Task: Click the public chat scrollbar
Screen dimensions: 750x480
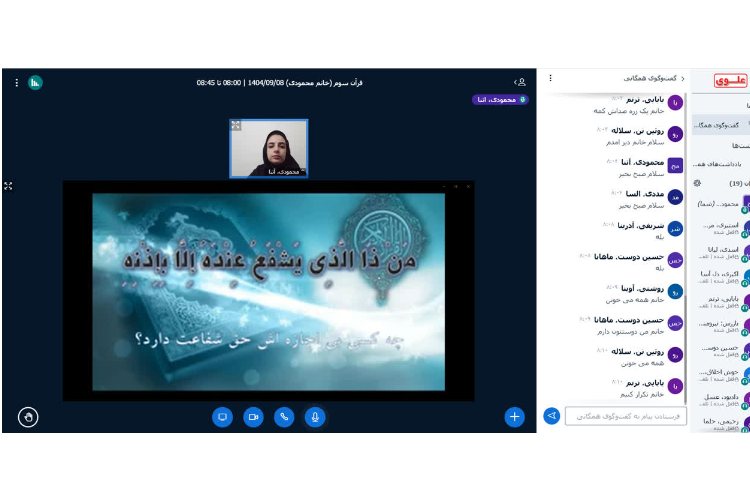Action: (686, 349)
